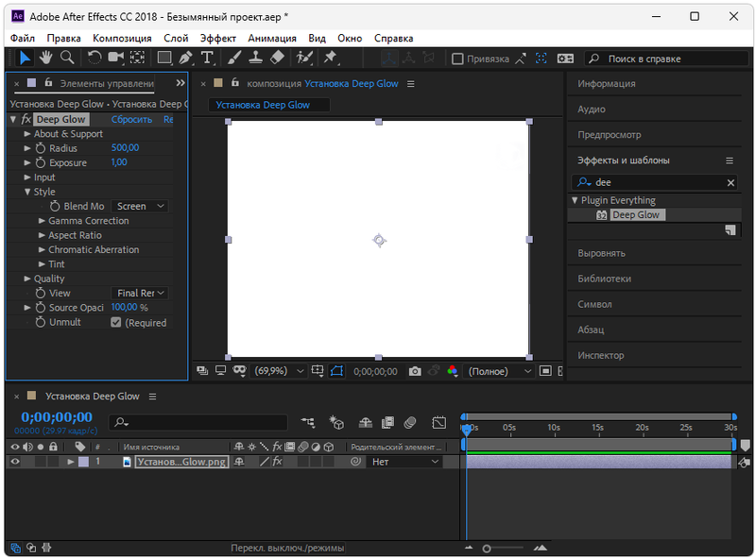This screenshot has height=558, width=756.
Task: Select the Eraser tool
Action: pyautogui.click(x=277, y=58)
